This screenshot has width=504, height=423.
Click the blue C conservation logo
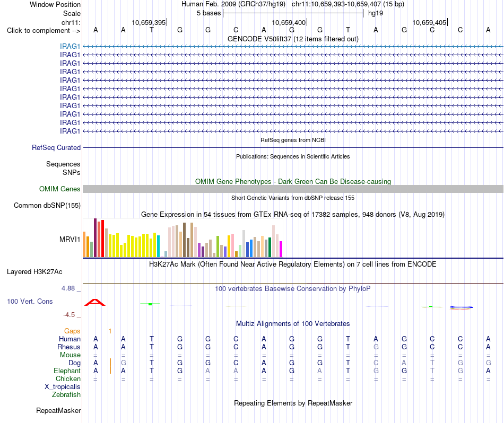(x=461, y=307)
